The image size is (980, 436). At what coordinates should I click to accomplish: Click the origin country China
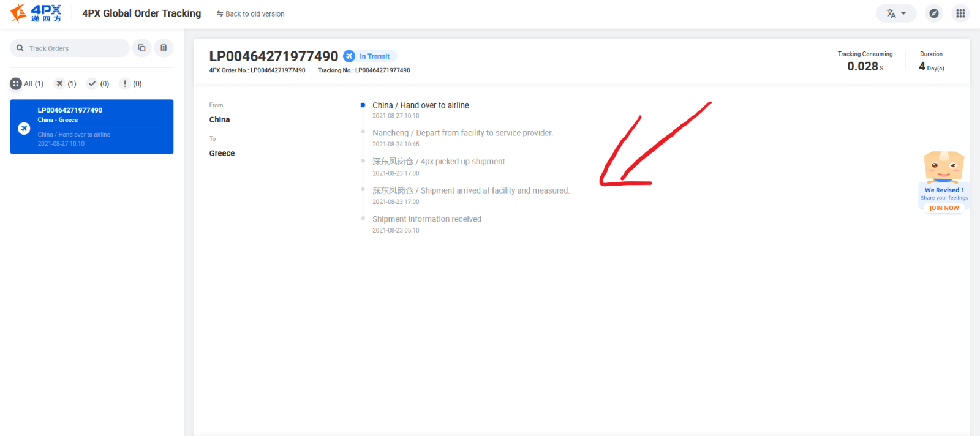219,120
